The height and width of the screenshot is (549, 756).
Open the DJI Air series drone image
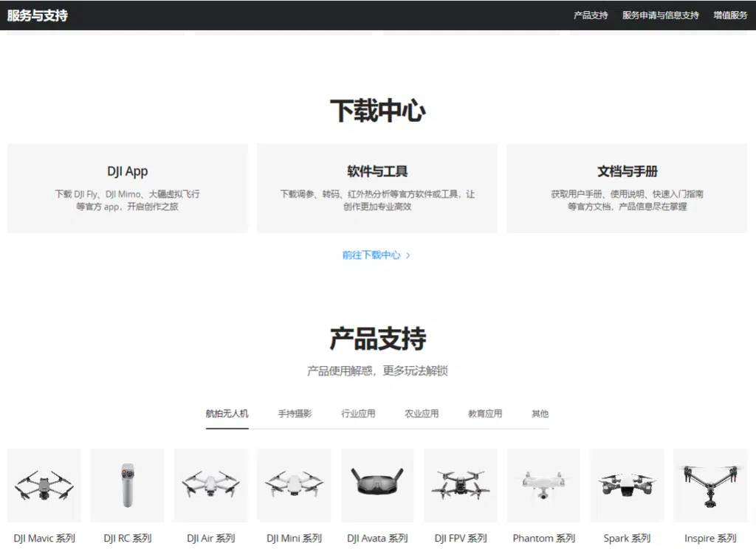point(210,486)
